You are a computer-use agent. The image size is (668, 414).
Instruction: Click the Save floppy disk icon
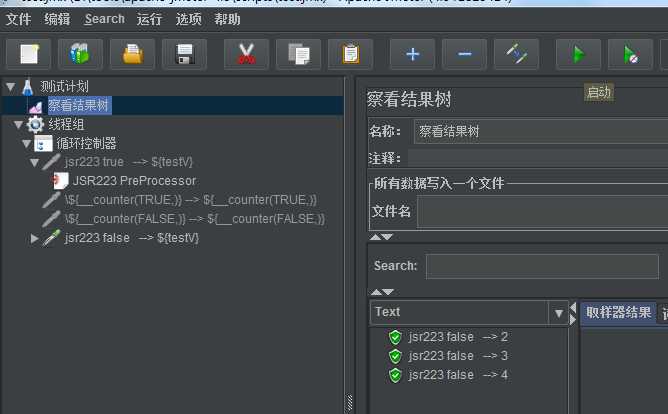(x=184, y=55)
